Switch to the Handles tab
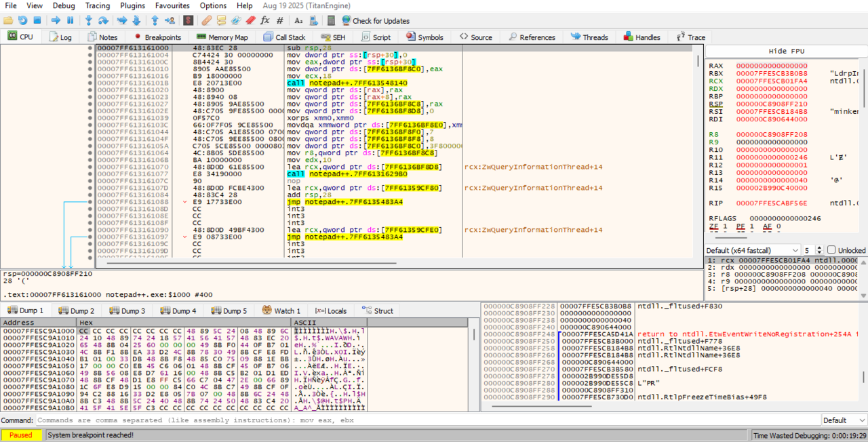The width and height of the screenshot is (868, 442). 641,37
